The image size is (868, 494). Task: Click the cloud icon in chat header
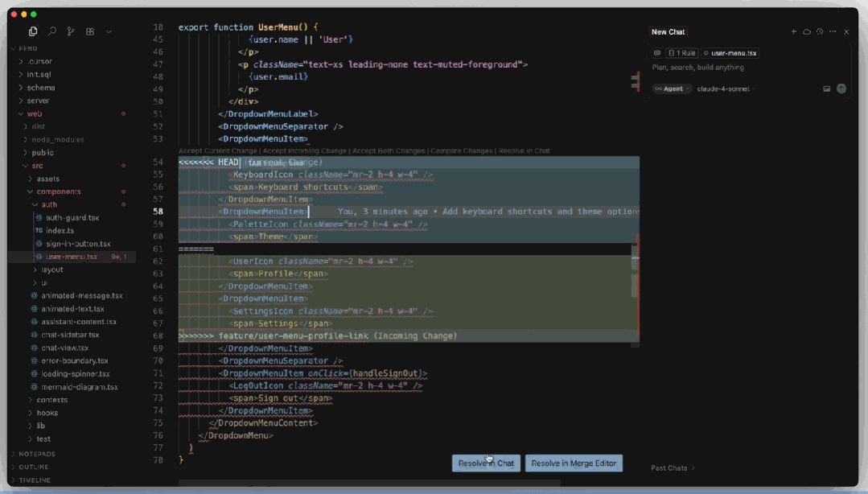click(x=807, y=31)
